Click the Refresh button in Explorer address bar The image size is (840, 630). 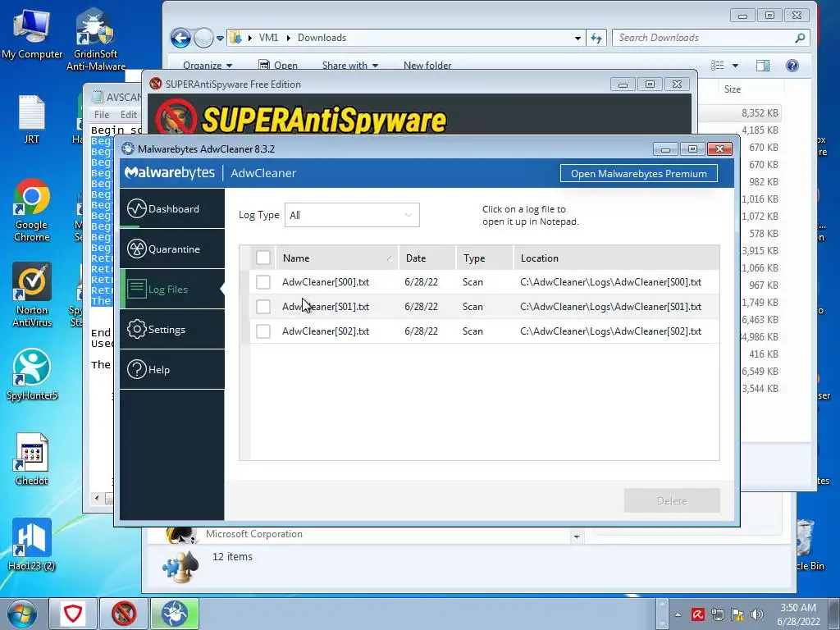[596, 38]
